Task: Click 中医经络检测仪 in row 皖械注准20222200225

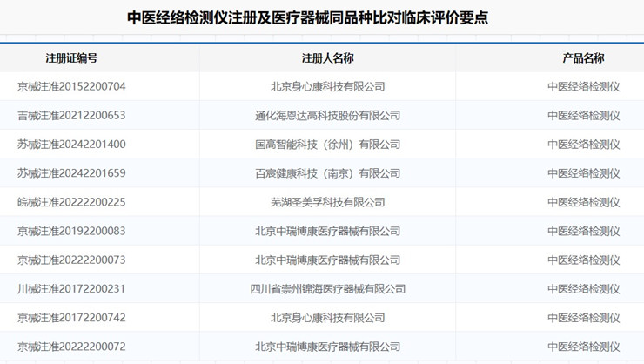Action: 584,202
